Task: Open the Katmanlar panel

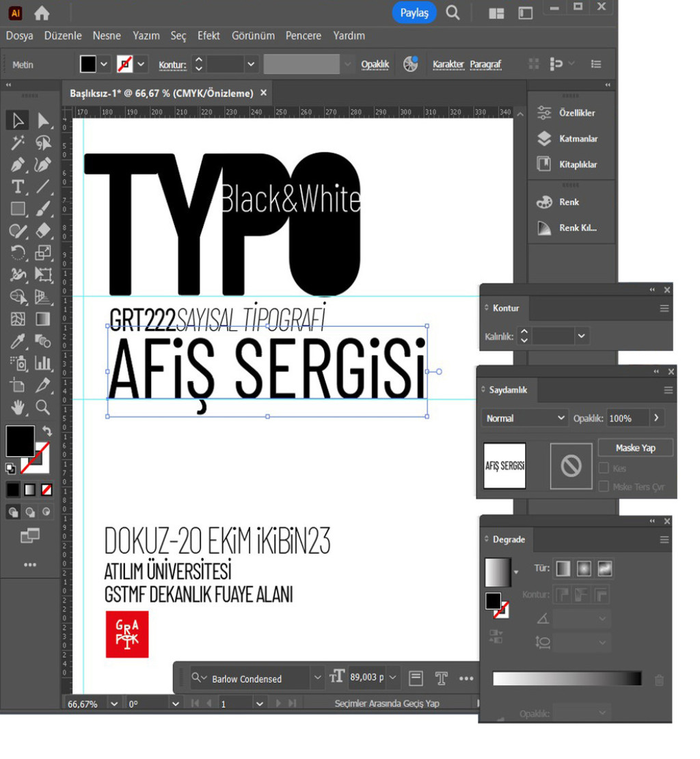Action: tap(578, 139)
